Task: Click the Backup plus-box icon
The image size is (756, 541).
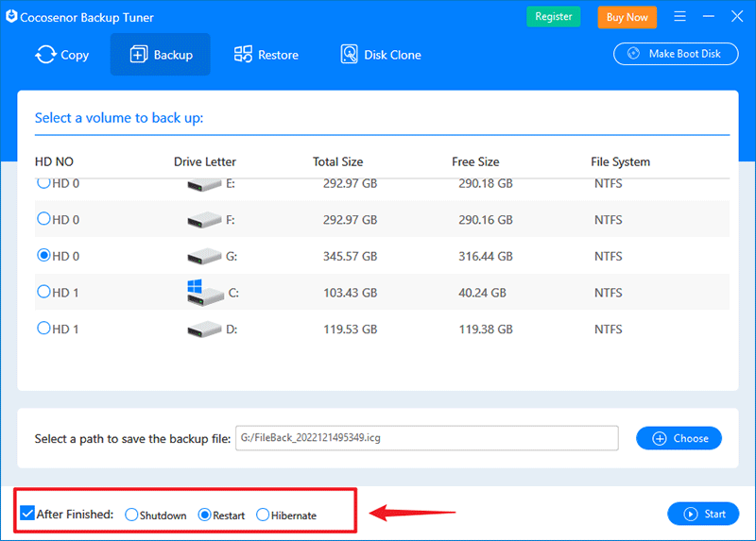Action: point(139,55)
